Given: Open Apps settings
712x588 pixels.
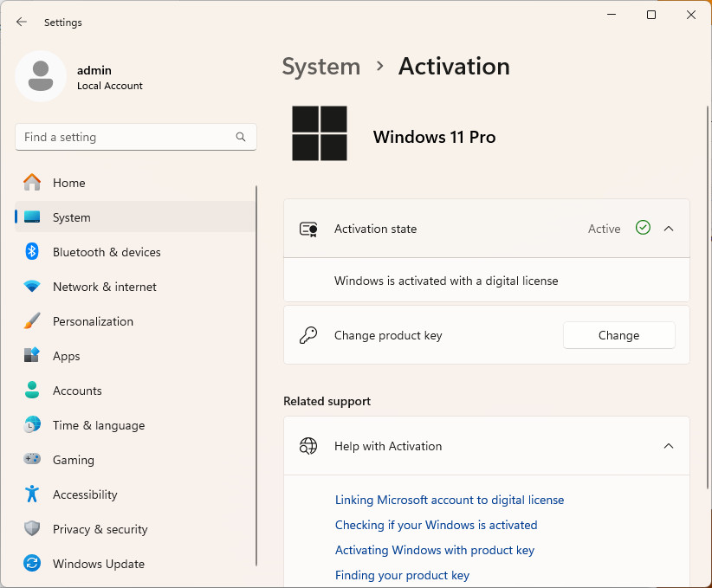Looking at the screenshot, I should (135, 356).
